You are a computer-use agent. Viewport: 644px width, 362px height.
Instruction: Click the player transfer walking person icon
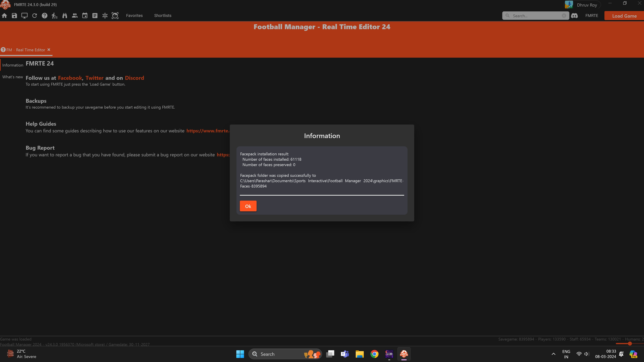[x=55, y=15]
